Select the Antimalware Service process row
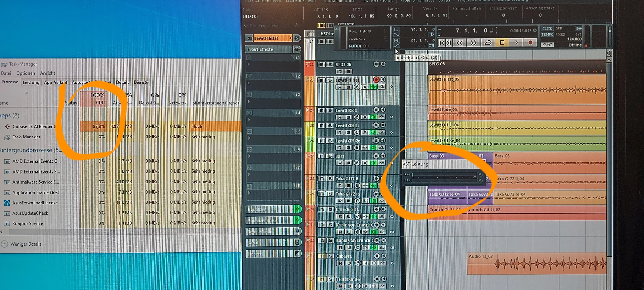 click(121, 182)
